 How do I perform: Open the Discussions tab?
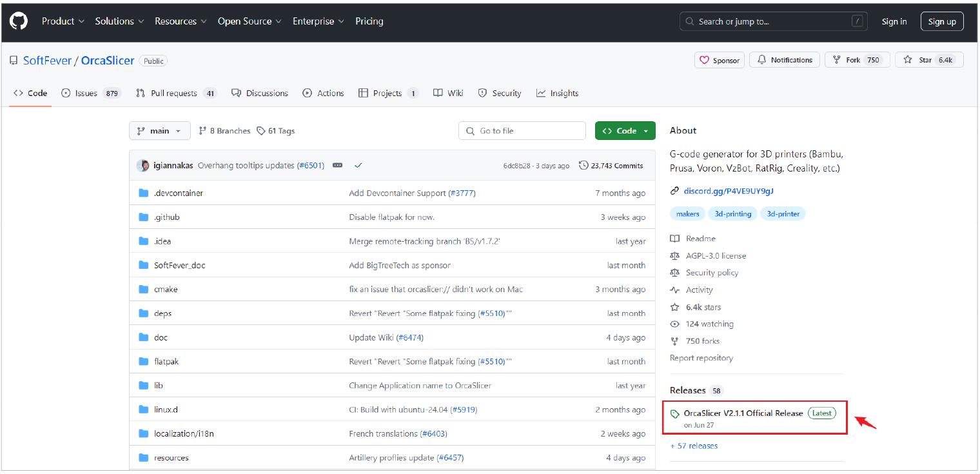(260, 94)
